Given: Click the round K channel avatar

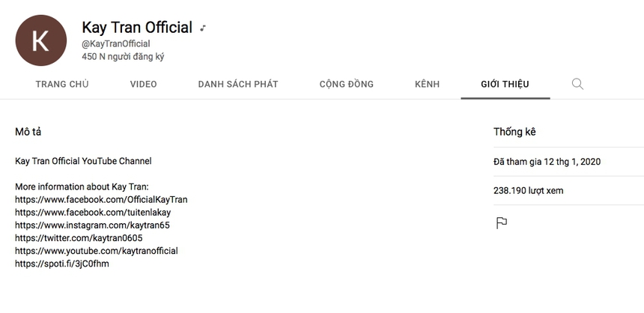Looking at the screenshot, I should pyautogui.click(x=40, y=40).
